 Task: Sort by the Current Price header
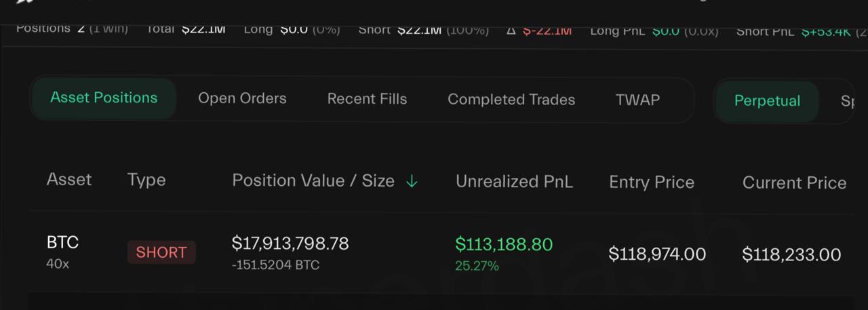pos(794,182)
